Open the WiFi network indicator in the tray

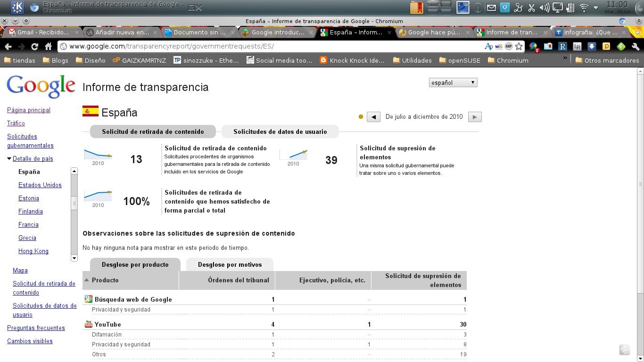584,8
